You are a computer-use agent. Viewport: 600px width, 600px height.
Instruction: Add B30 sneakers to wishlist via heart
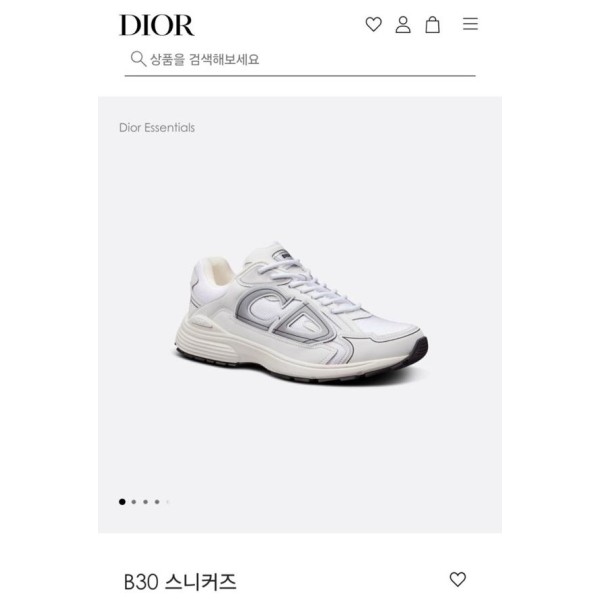(458, 579)
